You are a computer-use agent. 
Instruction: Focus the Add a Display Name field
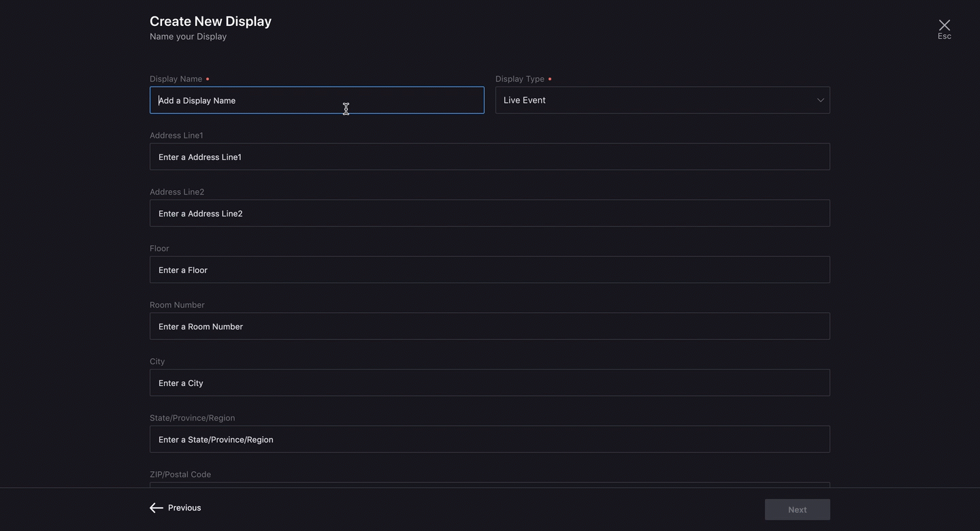tap(316, 100)
